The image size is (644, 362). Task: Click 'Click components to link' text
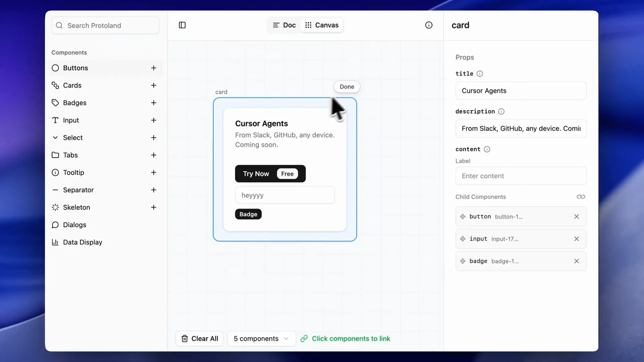tap(351, 339)
